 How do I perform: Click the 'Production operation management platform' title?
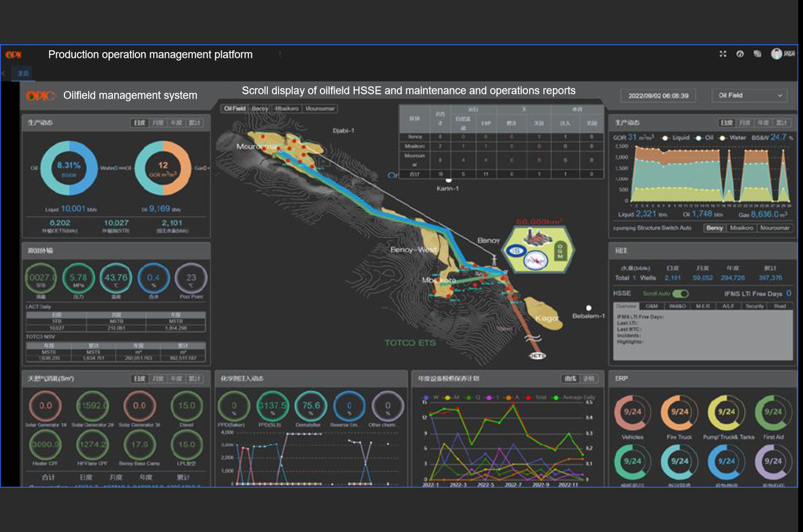pos(150,54)
